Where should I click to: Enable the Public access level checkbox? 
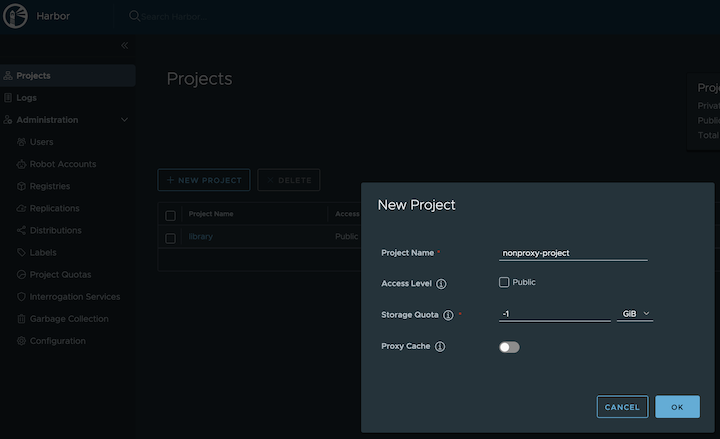point(504,283)
